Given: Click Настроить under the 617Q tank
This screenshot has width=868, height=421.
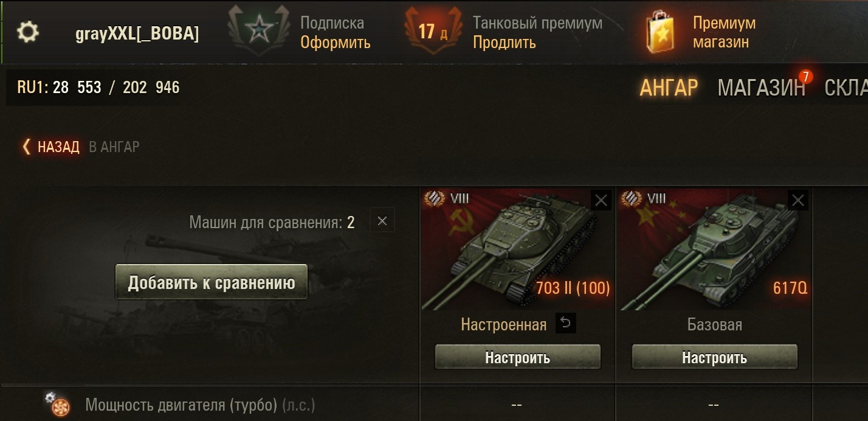Looking at the screenshot, I should (715, 357).
